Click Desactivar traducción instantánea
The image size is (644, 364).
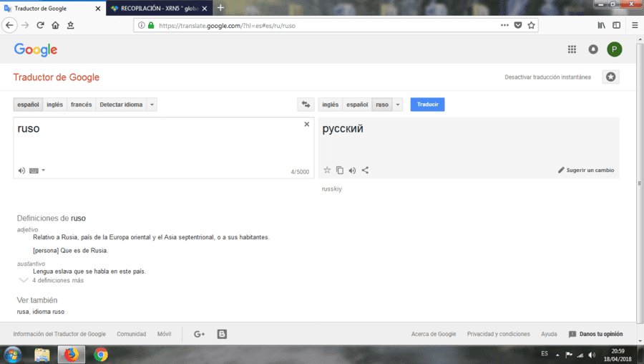547,77
